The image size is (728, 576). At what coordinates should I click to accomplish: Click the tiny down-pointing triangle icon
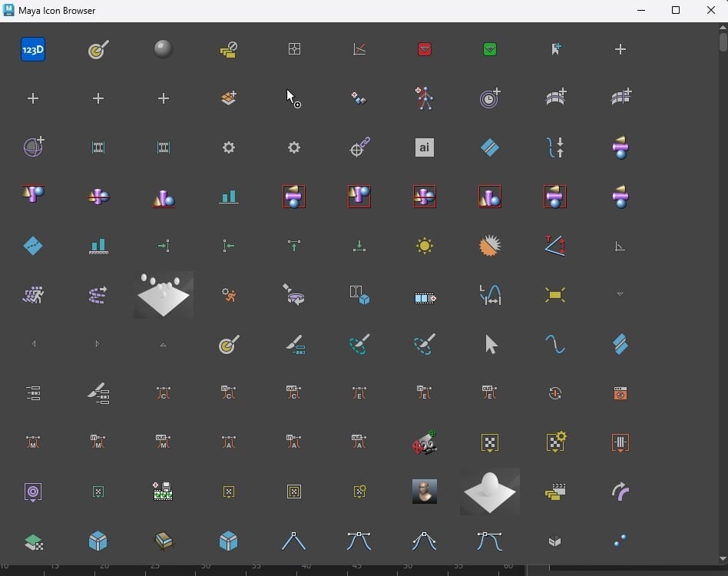pos(620,294)
